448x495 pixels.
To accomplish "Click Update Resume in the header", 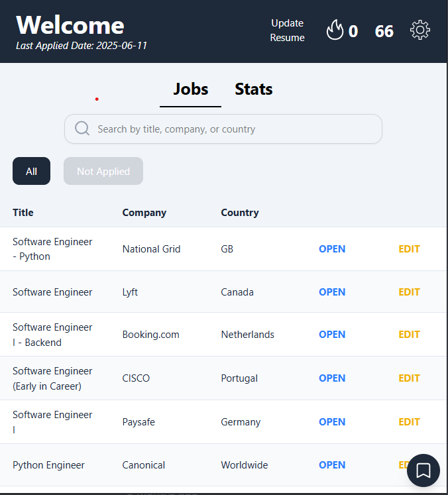I will click(x=287, y=30).
